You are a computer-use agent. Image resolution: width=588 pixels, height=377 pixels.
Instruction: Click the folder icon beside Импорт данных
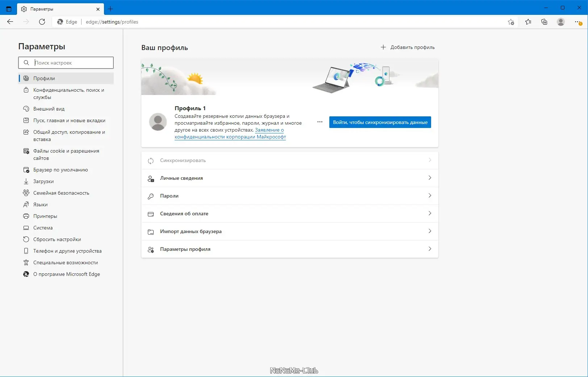(x=151, y=232)
